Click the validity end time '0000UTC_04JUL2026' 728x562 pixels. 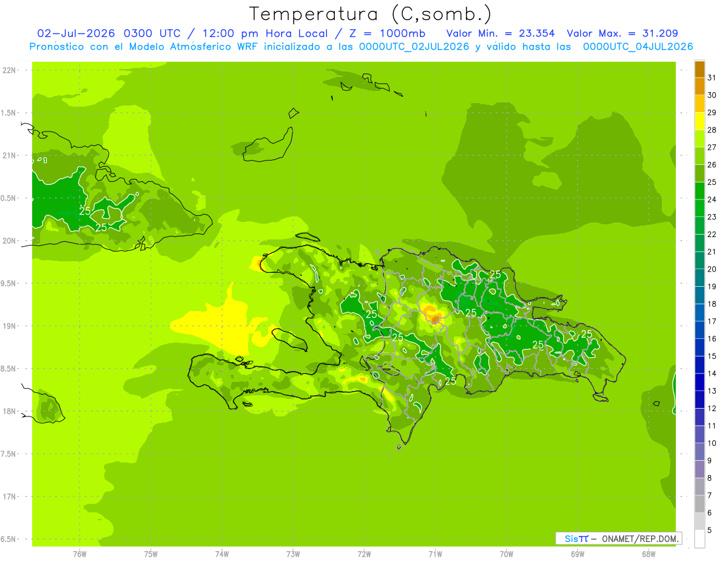(x=638, y=47)
